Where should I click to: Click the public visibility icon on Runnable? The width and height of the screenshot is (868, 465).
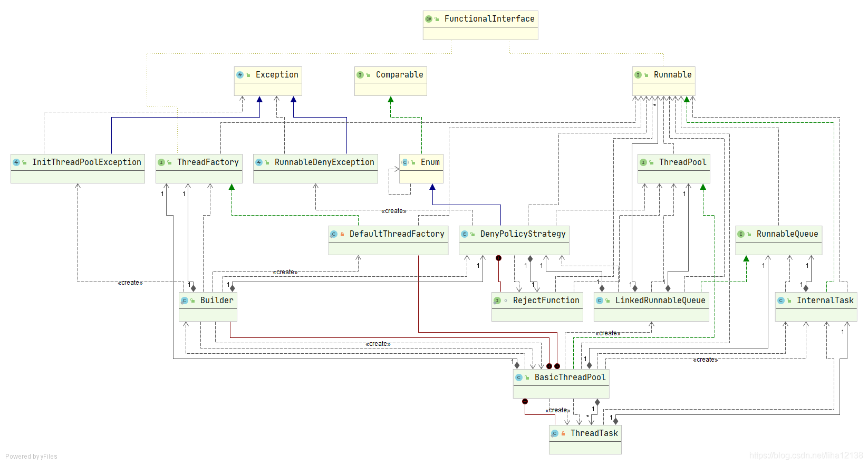click(x=647, y=75)
